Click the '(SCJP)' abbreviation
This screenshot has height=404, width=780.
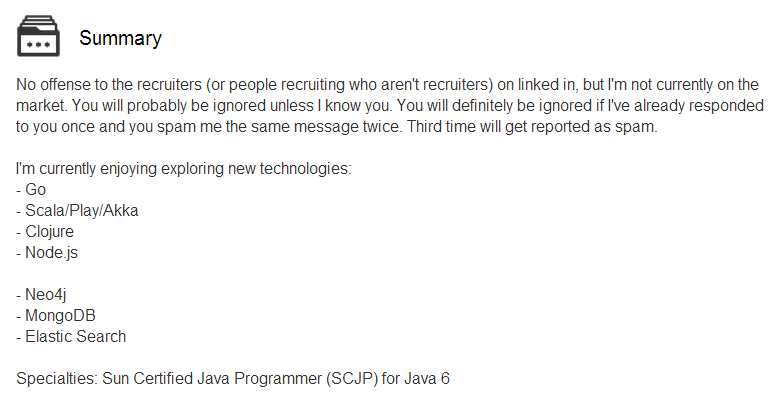(352, 379)
